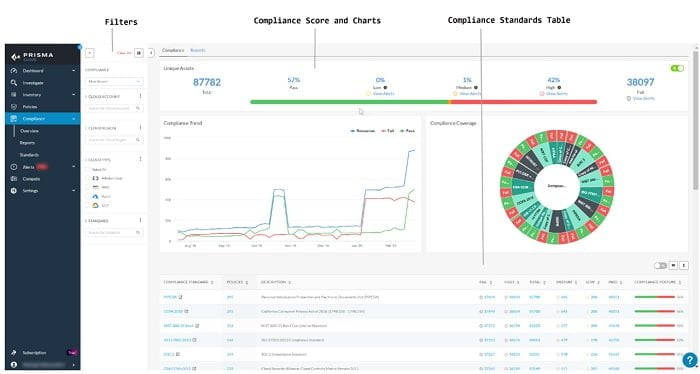700x374 pixels.
Task: Click the table download icon
Action: click(x=683, y=265)
